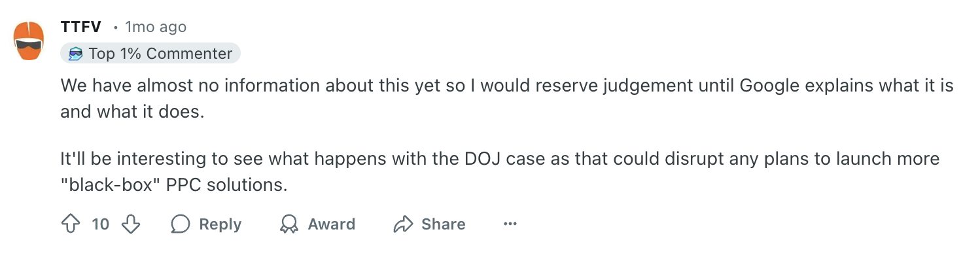Click the "Top 1% Commenter" badge label
980x255 pixels.
[160, 54]
